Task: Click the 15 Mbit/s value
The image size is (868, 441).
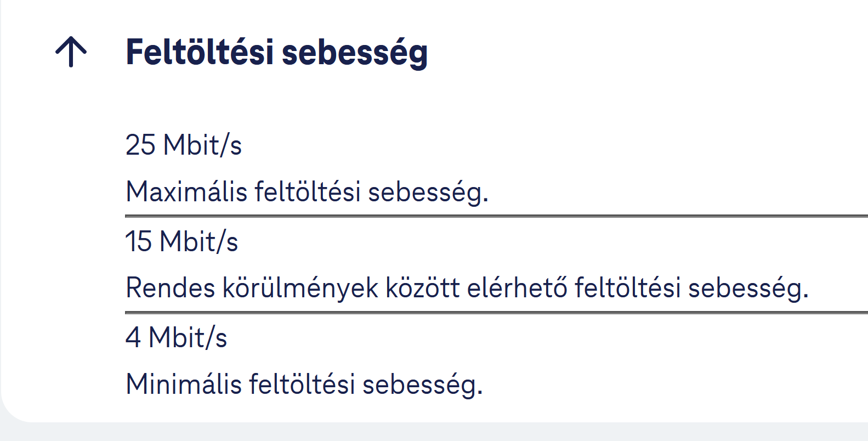Action: tap(181, 242)
